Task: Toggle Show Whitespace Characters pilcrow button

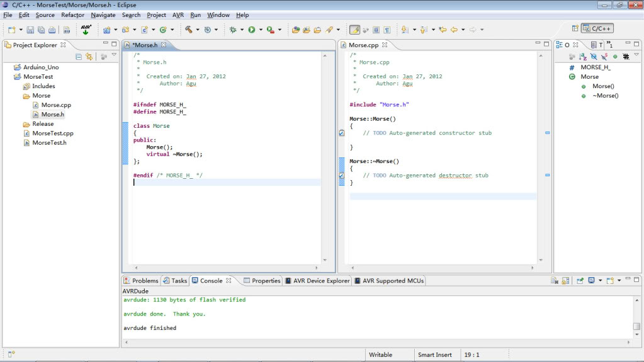Action: (x=387, y=30)
